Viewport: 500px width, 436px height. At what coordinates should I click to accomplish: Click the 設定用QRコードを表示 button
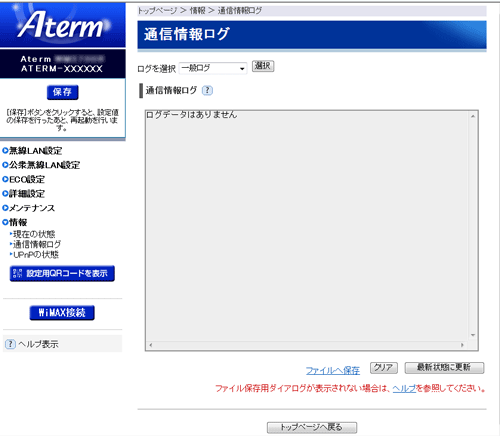(62, 273)
